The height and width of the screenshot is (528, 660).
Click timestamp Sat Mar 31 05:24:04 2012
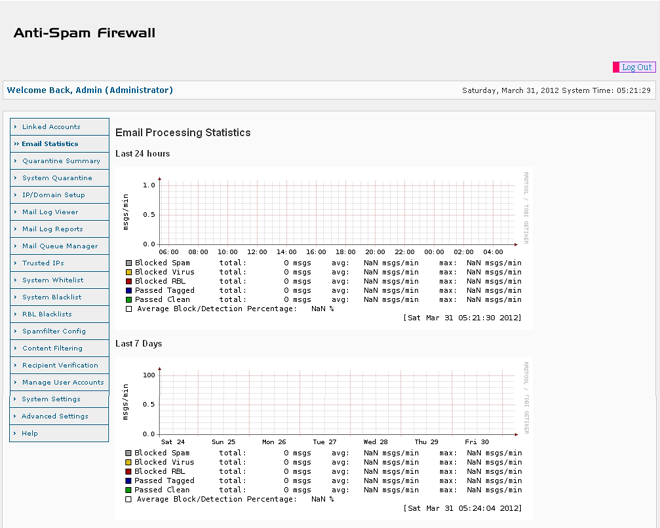[462, 508]
